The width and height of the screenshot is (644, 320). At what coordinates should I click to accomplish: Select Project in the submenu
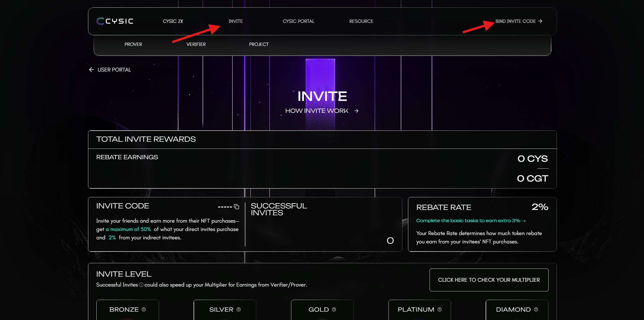point(259,44)
